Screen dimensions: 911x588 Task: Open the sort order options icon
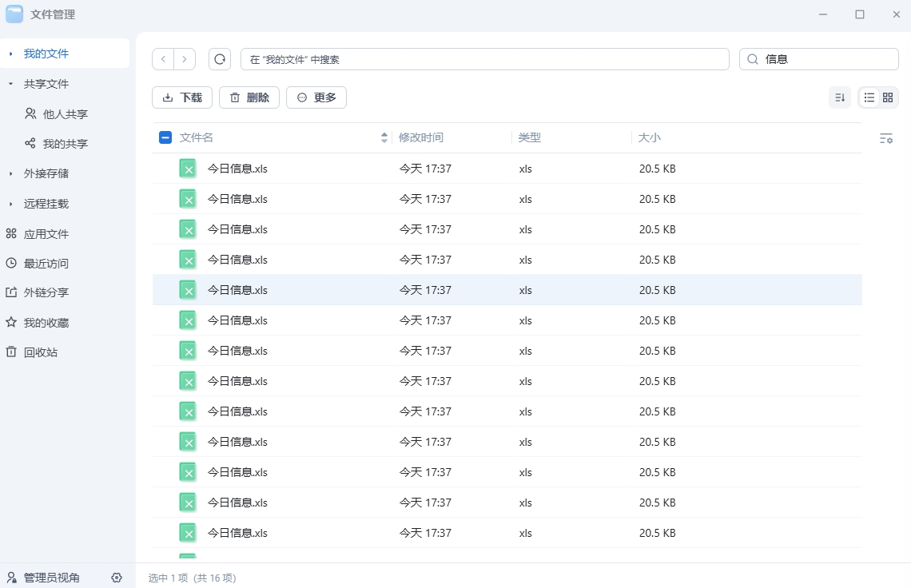click(840, 97)
